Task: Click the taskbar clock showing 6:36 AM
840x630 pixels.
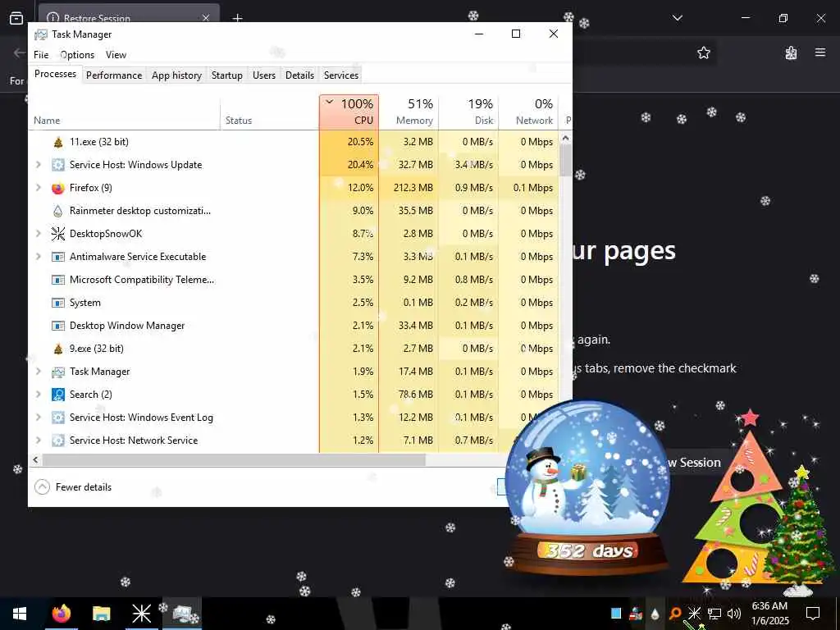Action: click(x=769, y=614)
